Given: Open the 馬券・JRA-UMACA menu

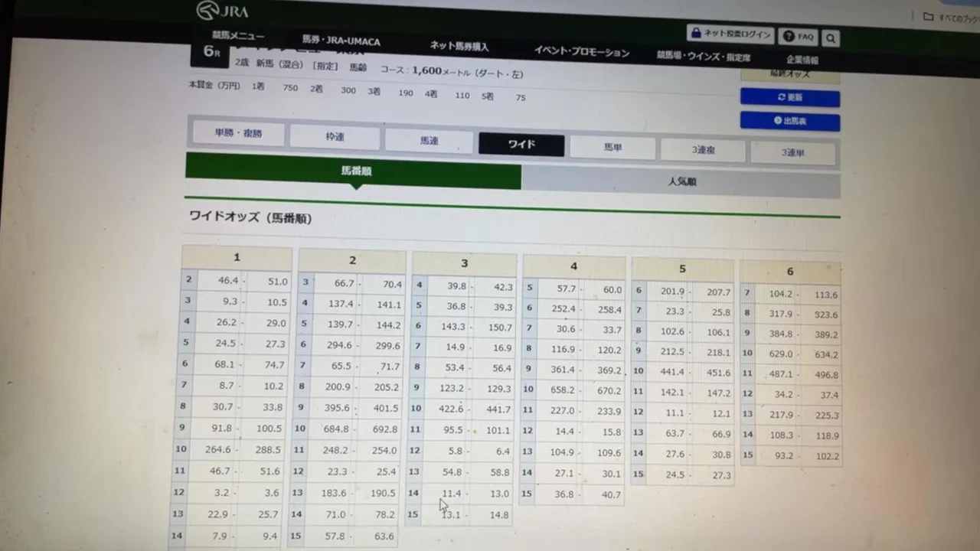Looking at the screenshot, I should pos(341,41).
